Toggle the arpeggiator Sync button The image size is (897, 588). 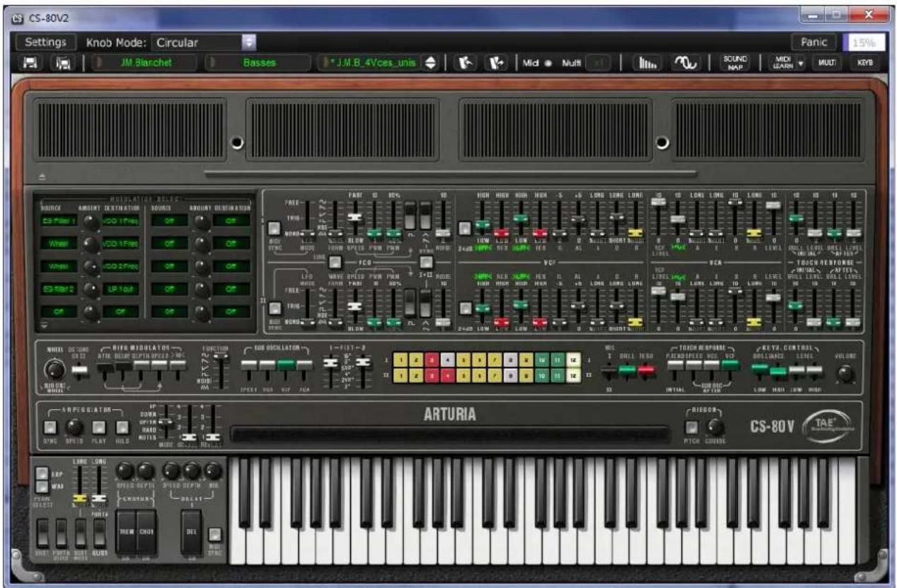[50, 427]
